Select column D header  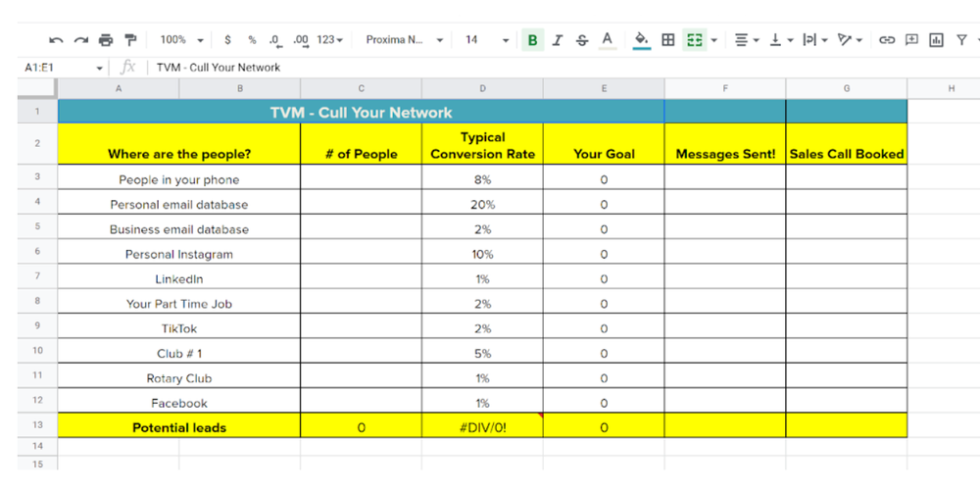click(x=482, y=89)
